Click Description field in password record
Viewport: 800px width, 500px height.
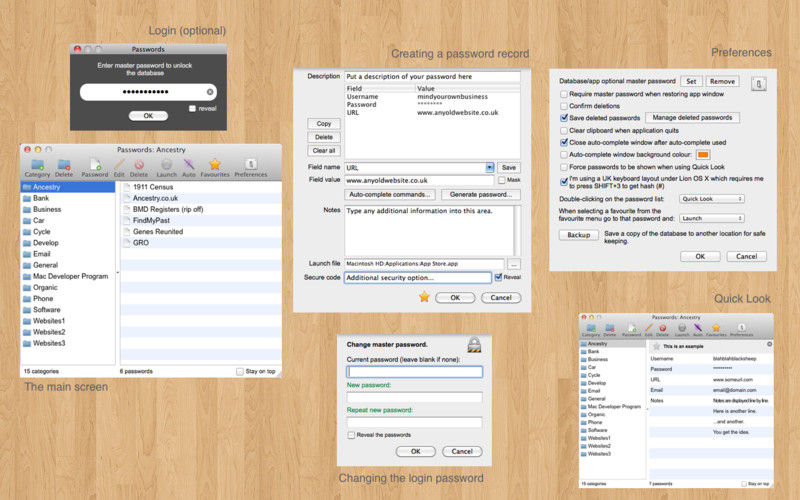(432, 77)
